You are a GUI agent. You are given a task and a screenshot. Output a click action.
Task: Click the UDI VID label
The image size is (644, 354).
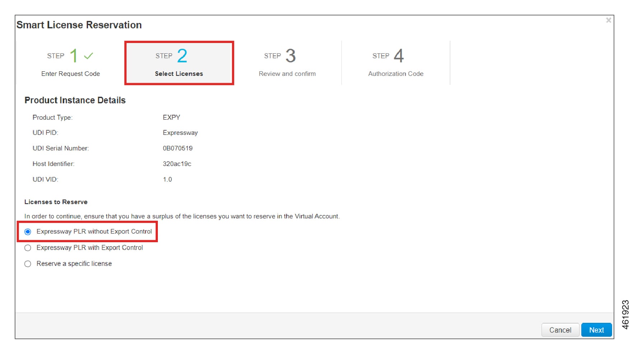pyautogui.click(x=45, y=180)
